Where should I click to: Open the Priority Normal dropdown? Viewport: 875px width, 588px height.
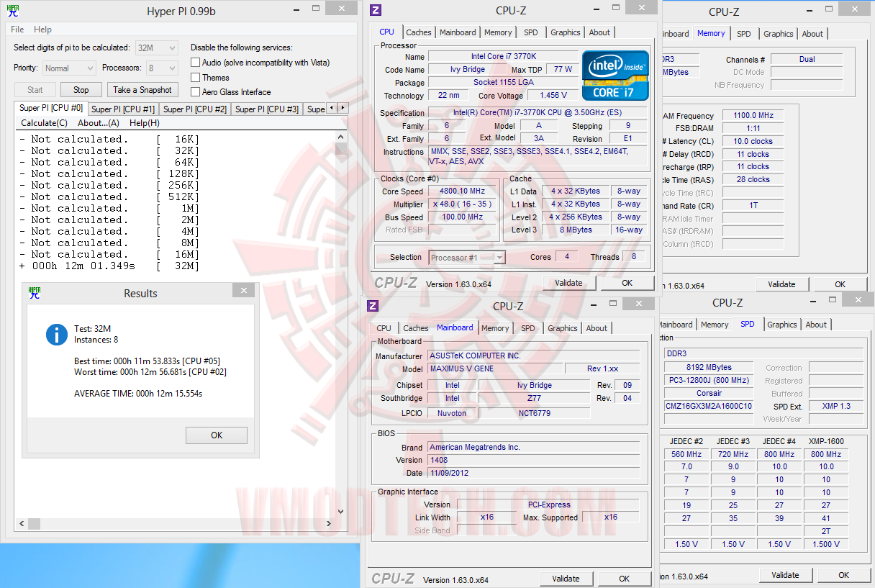[69, 68]
